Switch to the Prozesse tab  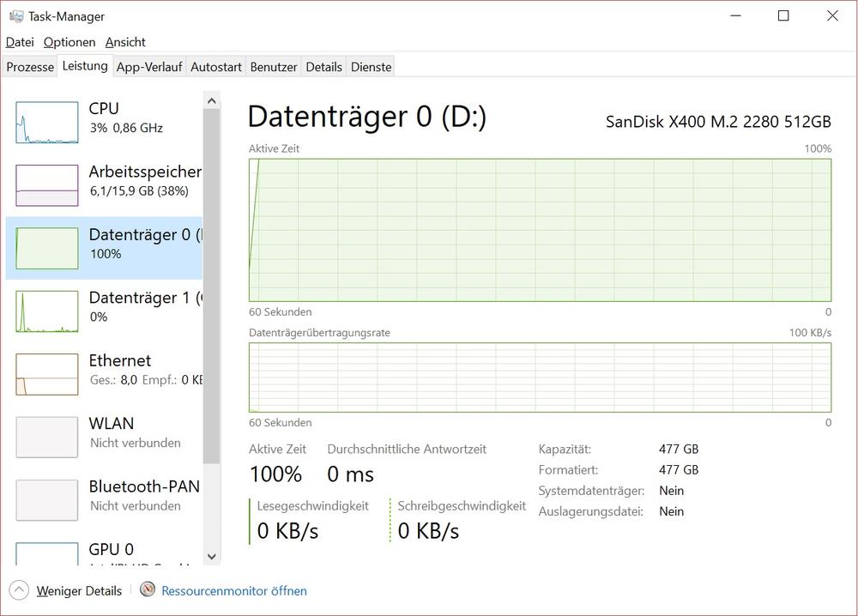coord(30,67)
